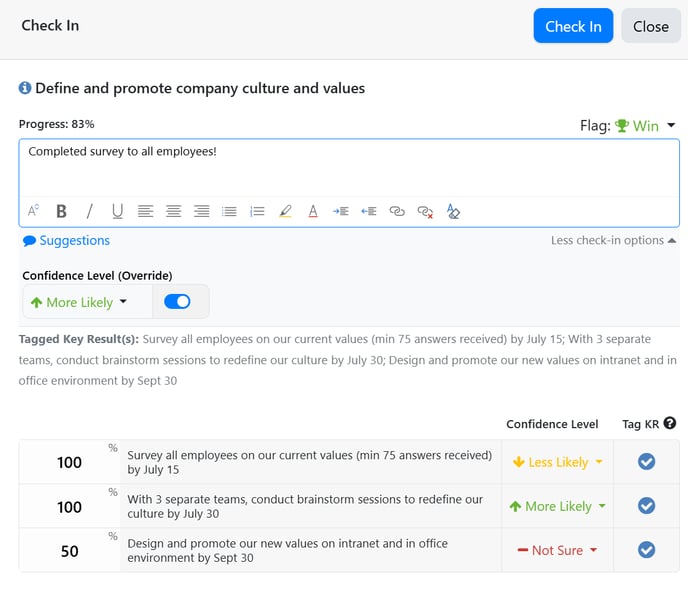Untag the survey key result checkmark
This screenshot has width=688, height=591.
pyautogui.click(x=646, y=462)
